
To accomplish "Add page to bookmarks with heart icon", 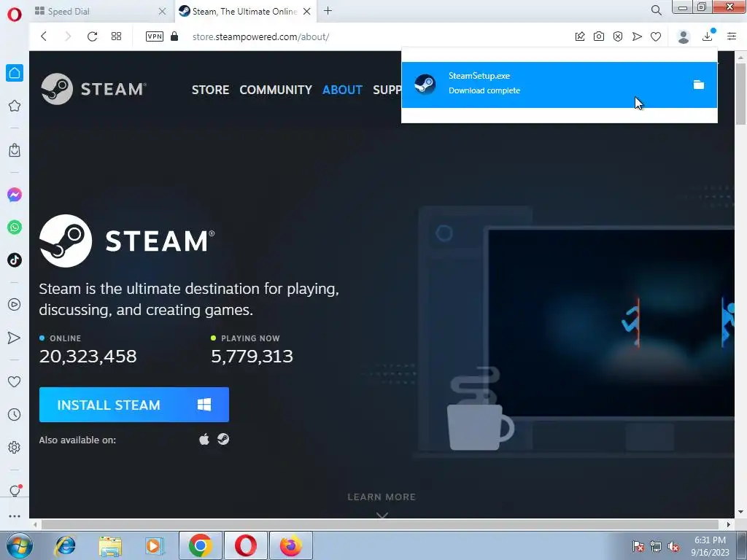I will (x=656, y=36).
